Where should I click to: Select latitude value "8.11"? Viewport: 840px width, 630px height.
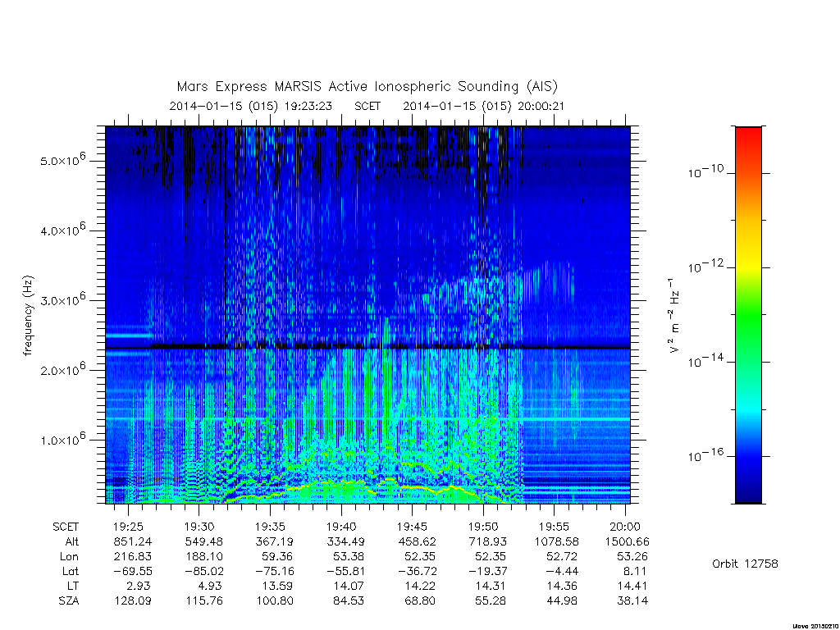tap(636, 571)
